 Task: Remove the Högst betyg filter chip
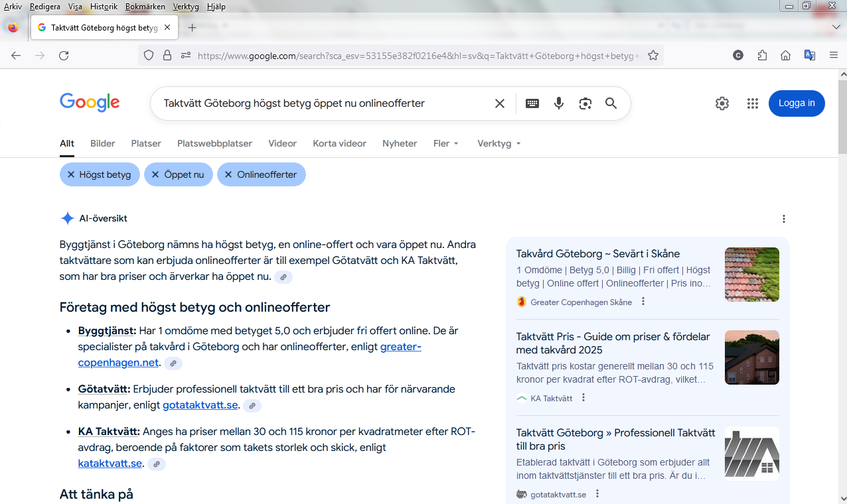tap(71, 174)
